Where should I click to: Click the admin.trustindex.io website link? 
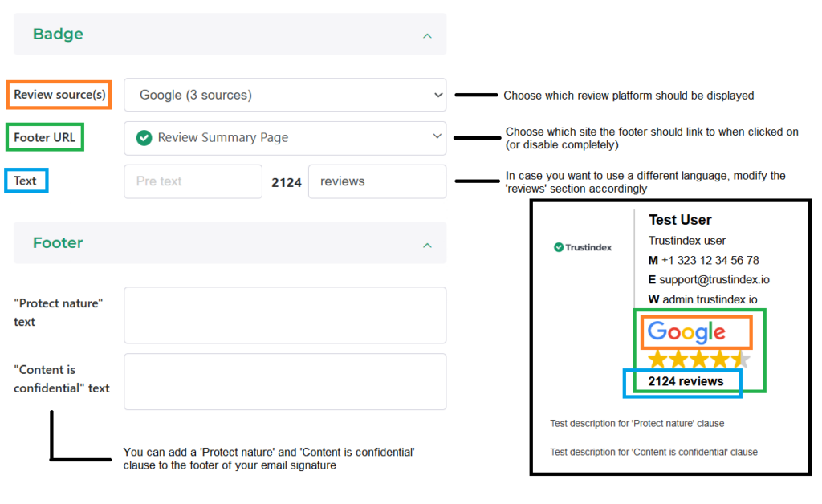point(710,299)
